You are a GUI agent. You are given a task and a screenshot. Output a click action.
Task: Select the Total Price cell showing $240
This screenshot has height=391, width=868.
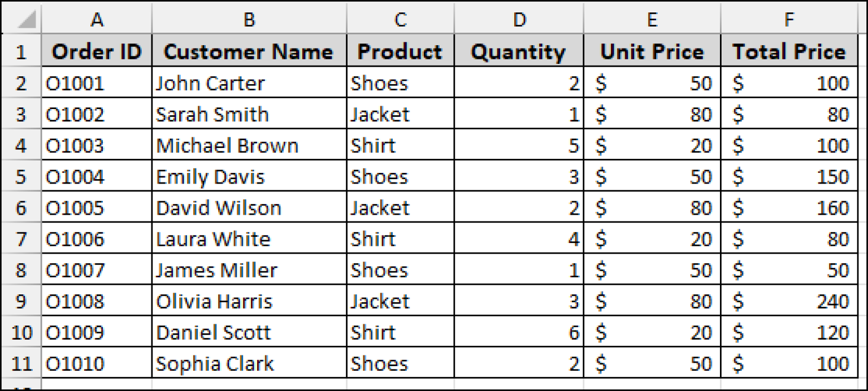click(789, 302)
